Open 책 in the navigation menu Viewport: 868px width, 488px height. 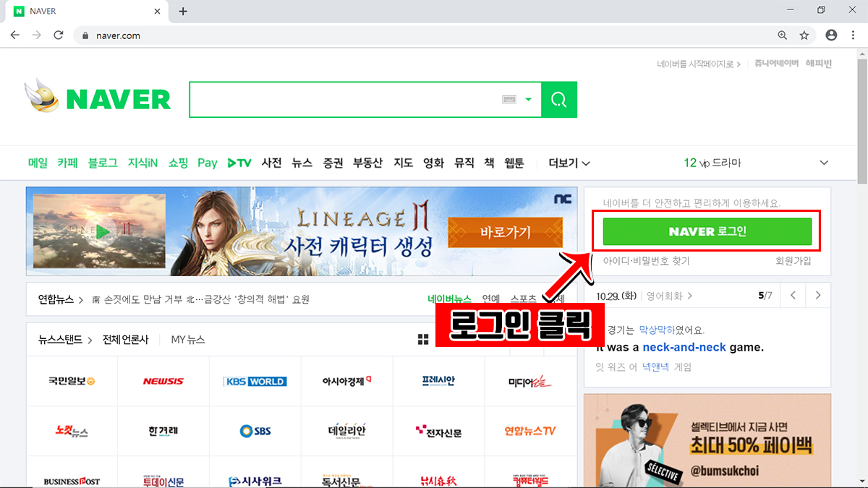point(489,163)
